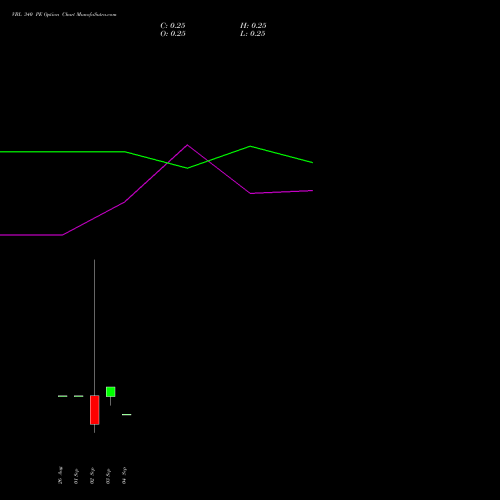Image resolution: width=500 pixels, height=500 pixels.
Task: Click the close value "C: 0.25"
Action: 173,26
